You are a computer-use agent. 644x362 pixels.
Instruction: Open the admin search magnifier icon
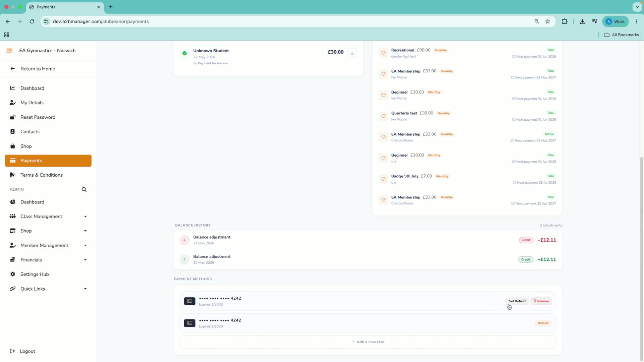[x=84, y=190]
